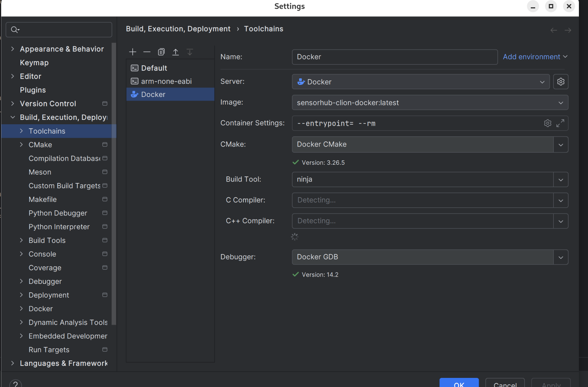
Task: Open the Server dropdown
Action: coord(421,82)
